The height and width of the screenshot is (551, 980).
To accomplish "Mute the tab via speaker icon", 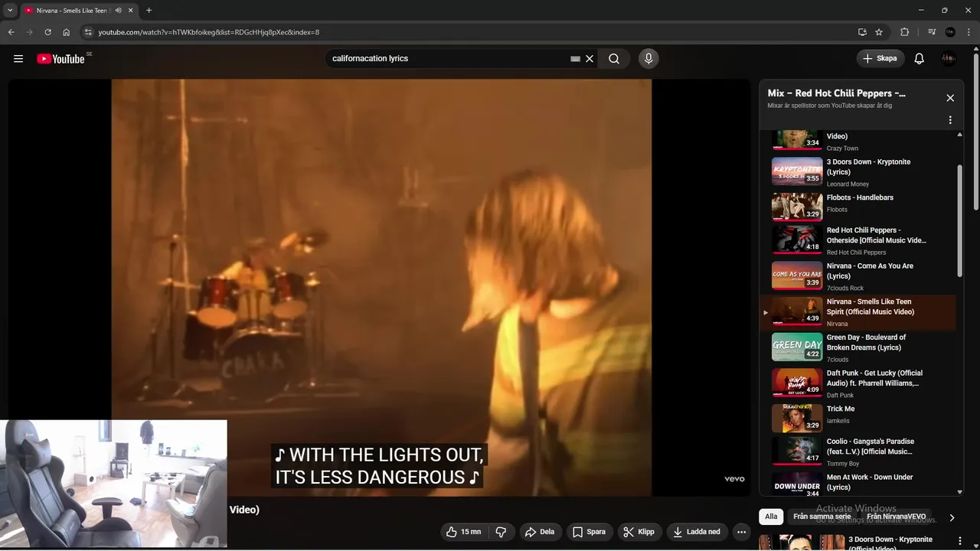I will click(118, 11).
